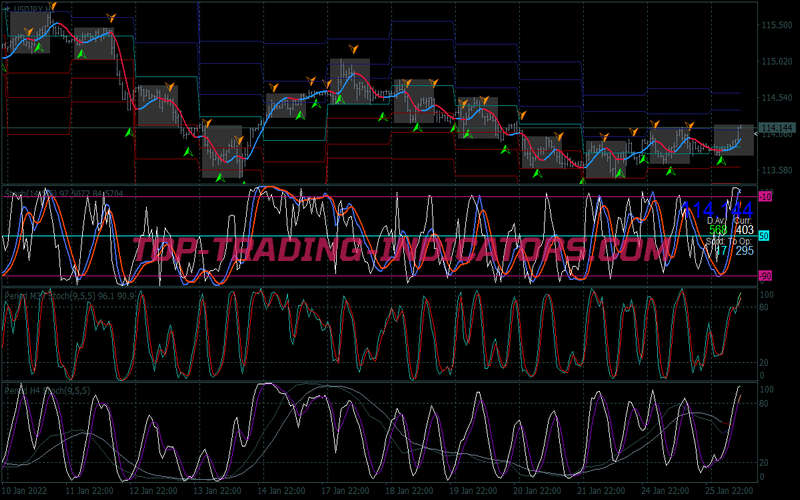This screenshot has height=500, width=800.
Task: Click the green arrow on the 12 Jan 22:00 gridline
Action: coord(130,132)
